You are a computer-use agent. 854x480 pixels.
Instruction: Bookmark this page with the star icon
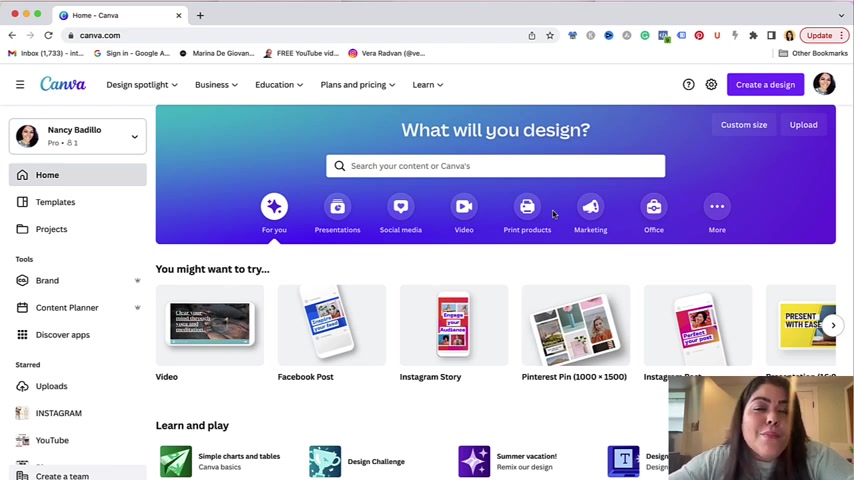550,35
